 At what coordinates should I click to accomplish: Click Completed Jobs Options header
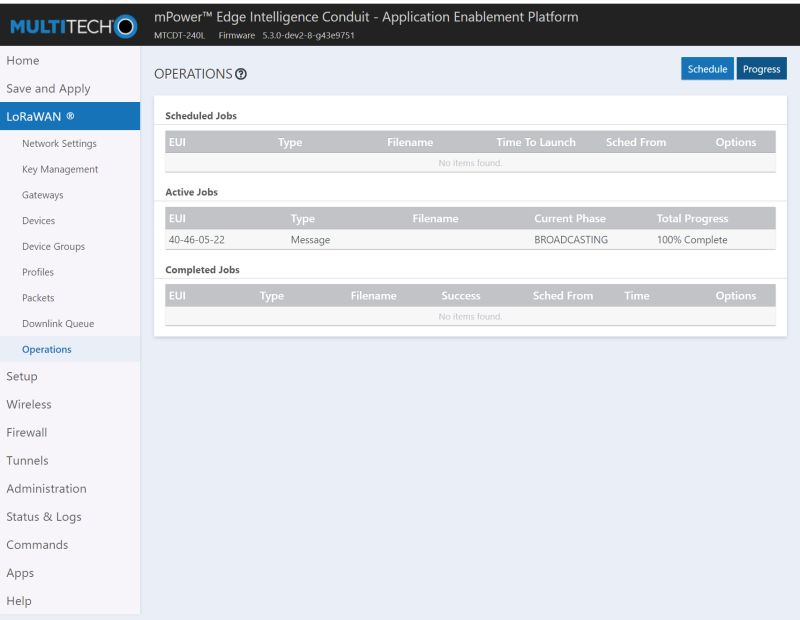[x=736, y=295]
